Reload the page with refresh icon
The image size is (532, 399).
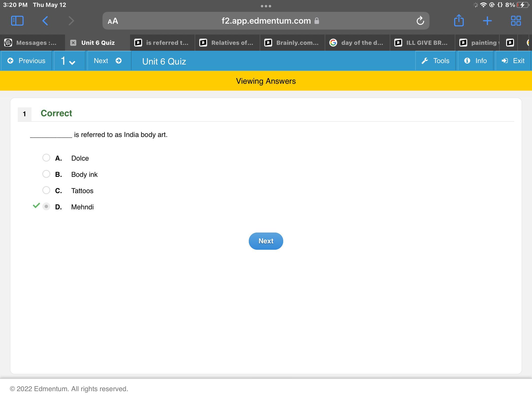tap(420, 21)
